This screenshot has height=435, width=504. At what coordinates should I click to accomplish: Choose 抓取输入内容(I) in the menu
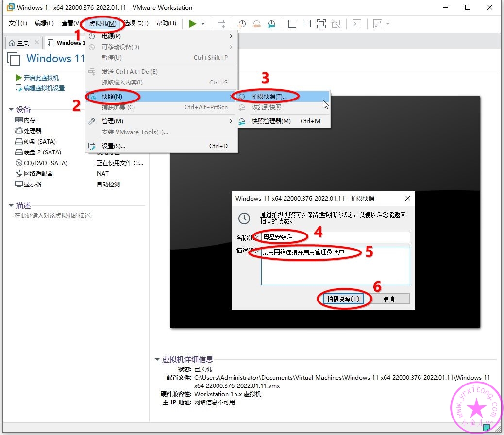161,83
